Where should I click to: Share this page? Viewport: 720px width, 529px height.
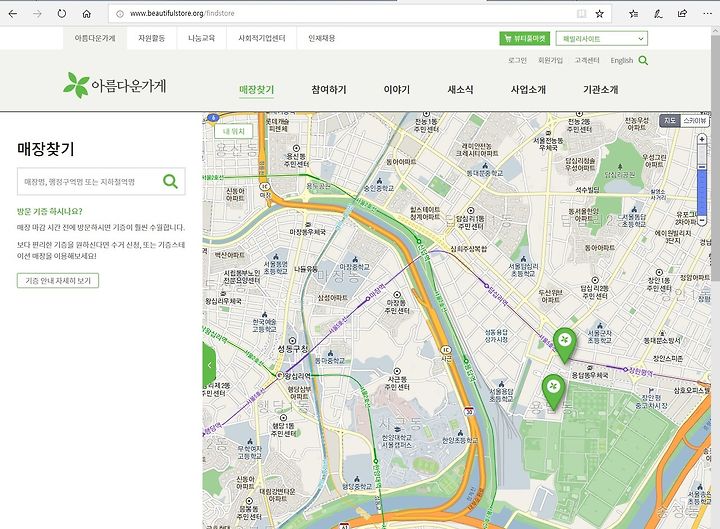pos(682,14)
